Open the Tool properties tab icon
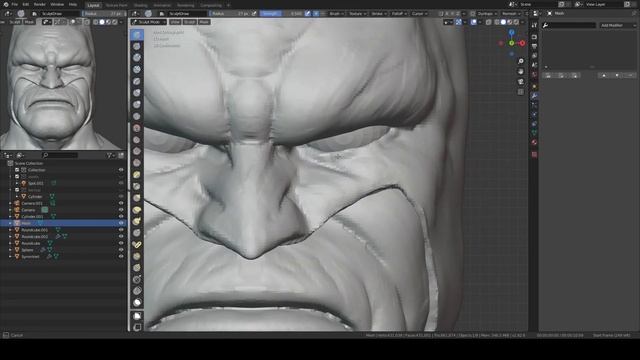Image resolution: width=640 pixels, height=360 pixels. [534, 25]
